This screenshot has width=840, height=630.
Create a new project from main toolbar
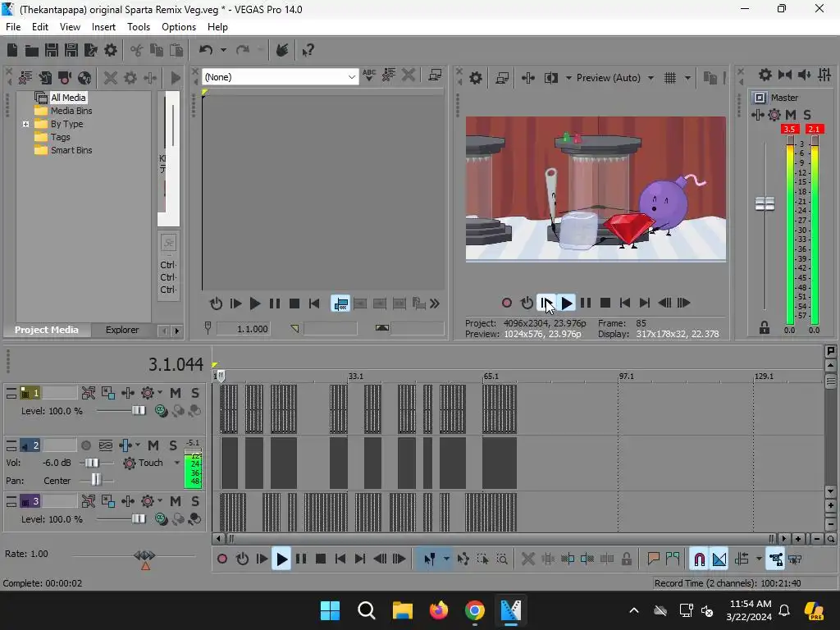click(12, 50)
